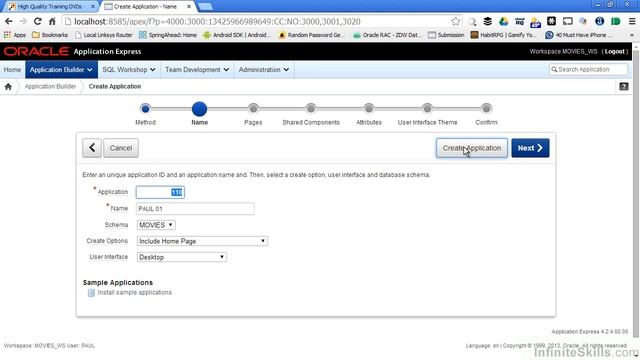
Task: Click the Create Application button
Action: pos(472,148)
